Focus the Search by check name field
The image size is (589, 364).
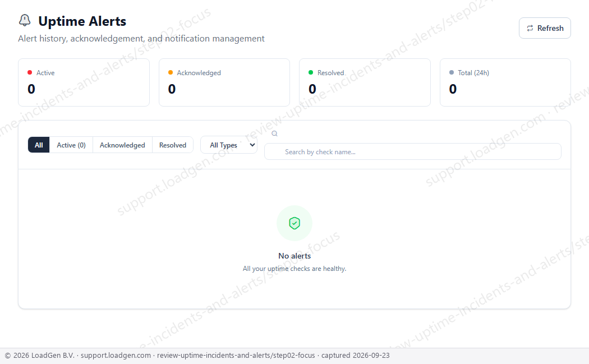413,152
